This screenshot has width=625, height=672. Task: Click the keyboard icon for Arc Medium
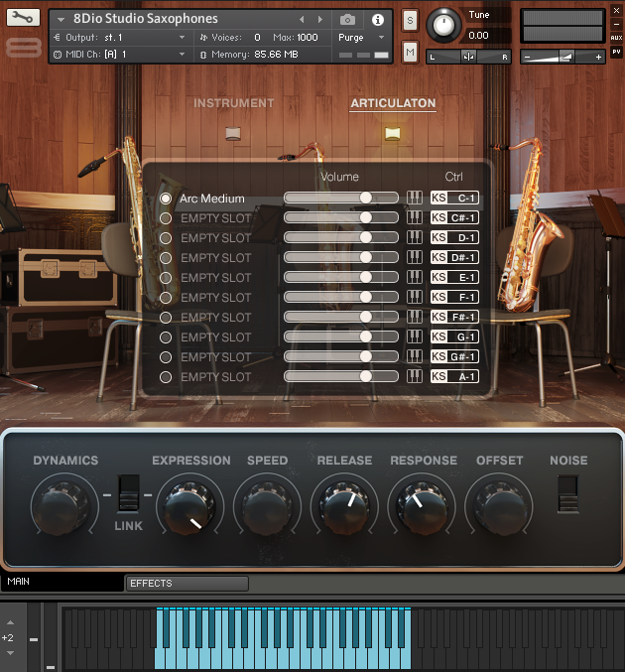click(415, 198)
